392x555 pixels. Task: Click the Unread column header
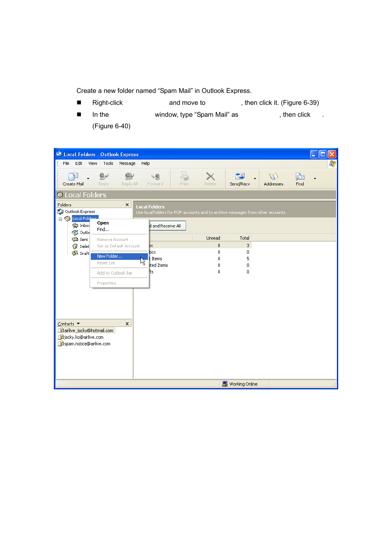pos(208,238)
